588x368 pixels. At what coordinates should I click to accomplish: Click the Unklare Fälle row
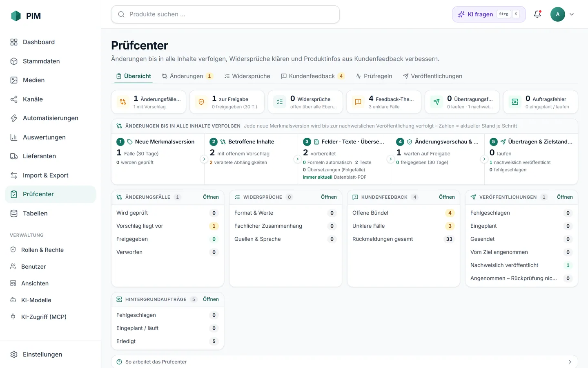[x=403, y=226]
